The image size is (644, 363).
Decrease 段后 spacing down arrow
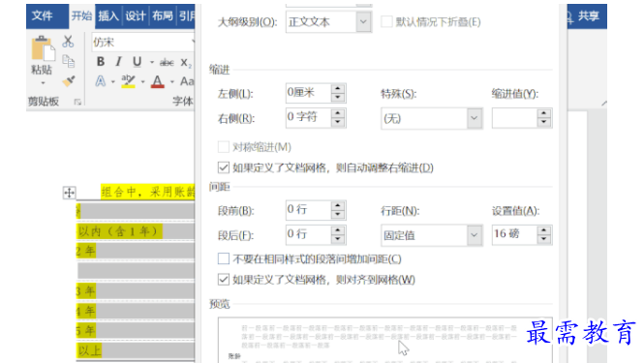pyautogui.click(x=338, y=239)
